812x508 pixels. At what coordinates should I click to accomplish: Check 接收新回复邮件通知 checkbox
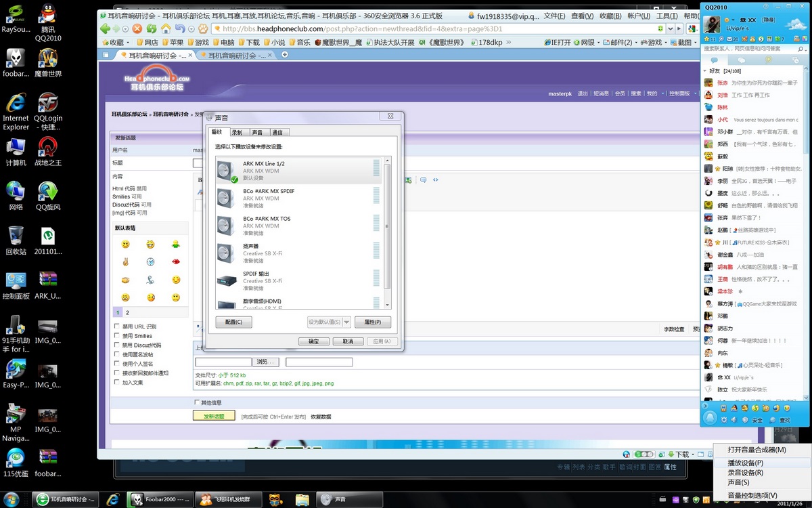(x=117, y=373)
